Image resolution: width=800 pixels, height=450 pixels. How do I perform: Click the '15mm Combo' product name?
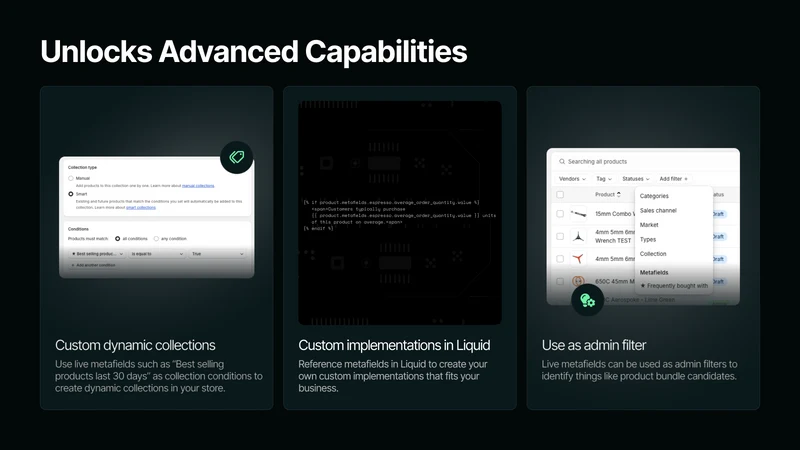point(614,214)
